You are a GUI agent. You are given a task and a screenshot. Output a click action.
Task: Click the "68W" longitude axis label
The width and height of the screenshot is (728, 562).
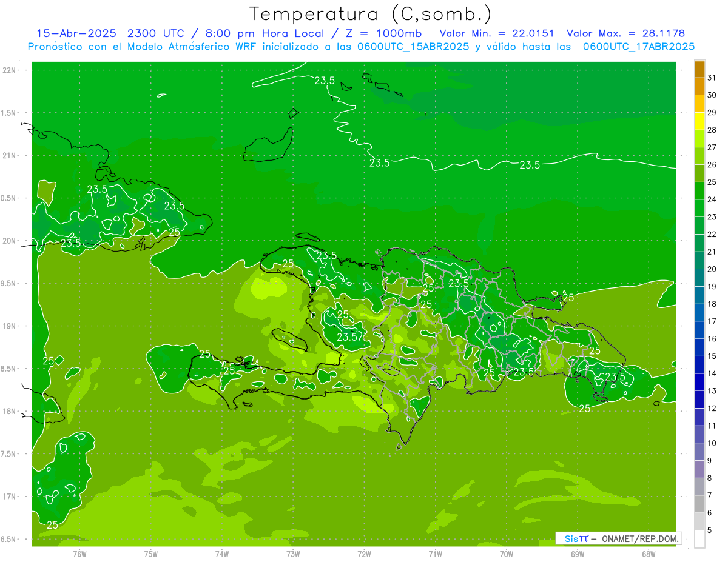point(649,554)
